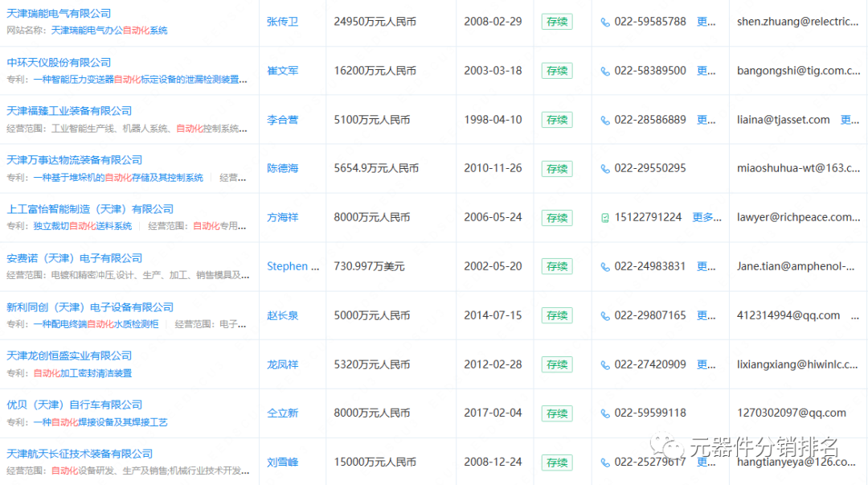Open company 天津瑞能电气有限公司
868x485 pixels.
(59, 14)
